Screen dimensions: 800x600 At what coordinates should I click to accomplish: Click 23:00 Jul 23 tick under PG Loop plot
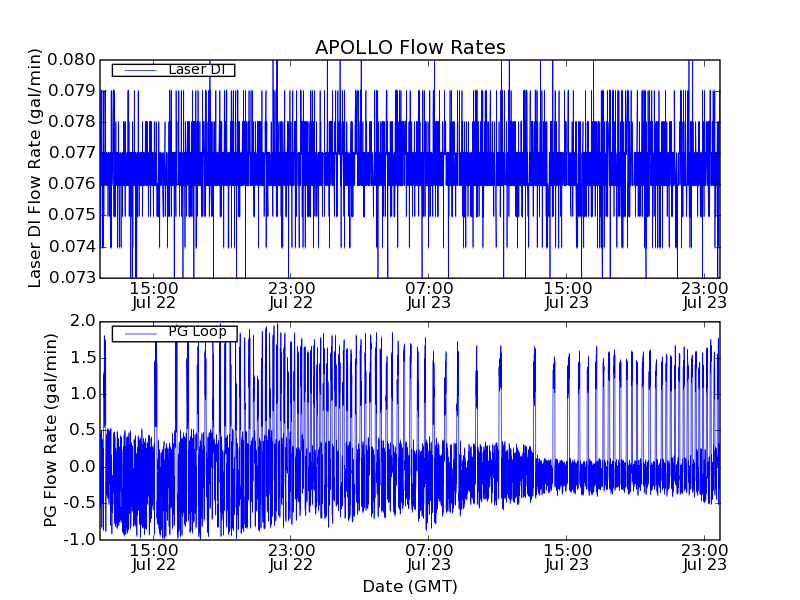(705, 558)
